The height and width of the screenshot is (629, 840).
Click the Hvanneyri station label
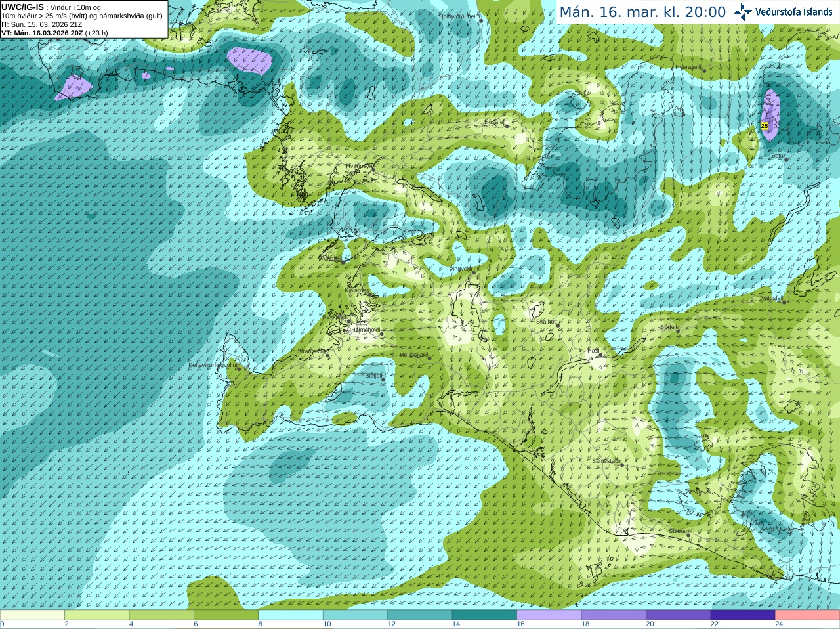(359, 166)
